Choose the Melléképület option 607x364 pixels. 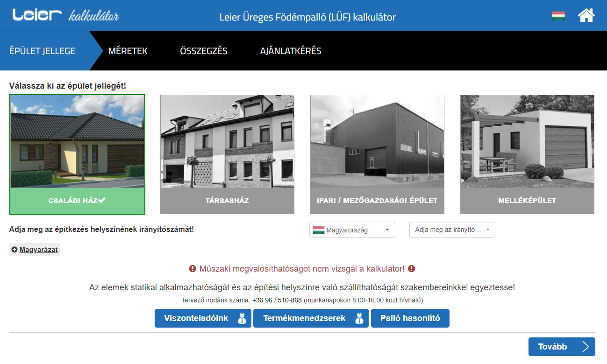point(527,154)
